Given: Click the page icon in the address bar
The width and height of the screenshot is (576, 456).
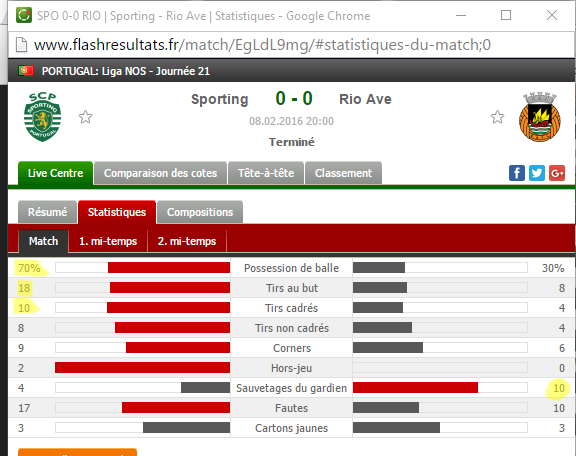Looking at the screenshot, I should tap(21, 45).
